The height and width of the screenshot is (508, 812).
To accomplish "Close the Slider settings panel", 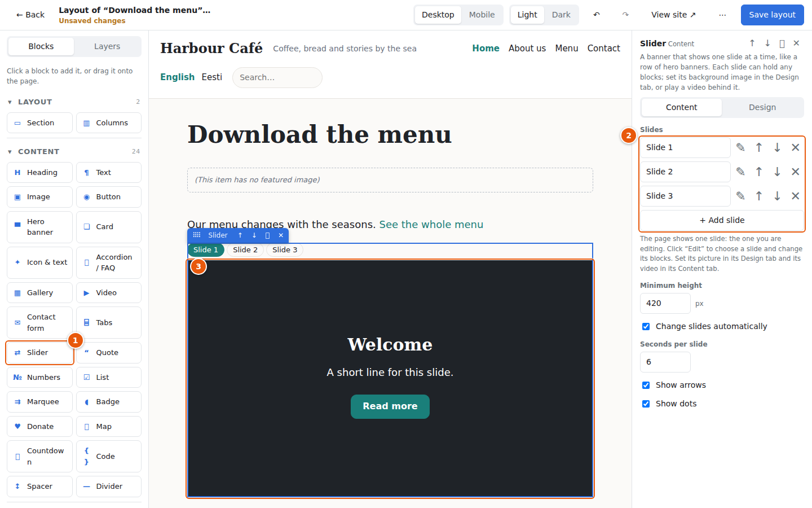I will click(796, 43).
